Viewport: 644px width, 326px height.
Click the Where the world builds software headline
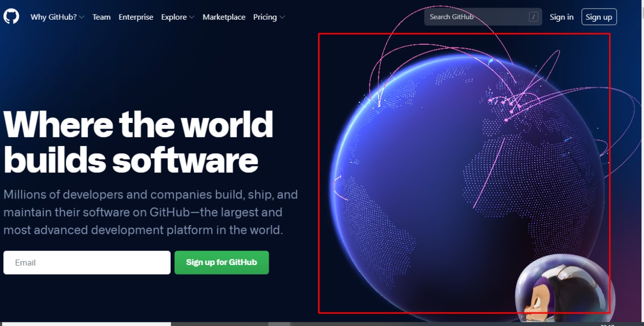coord(138,142)
